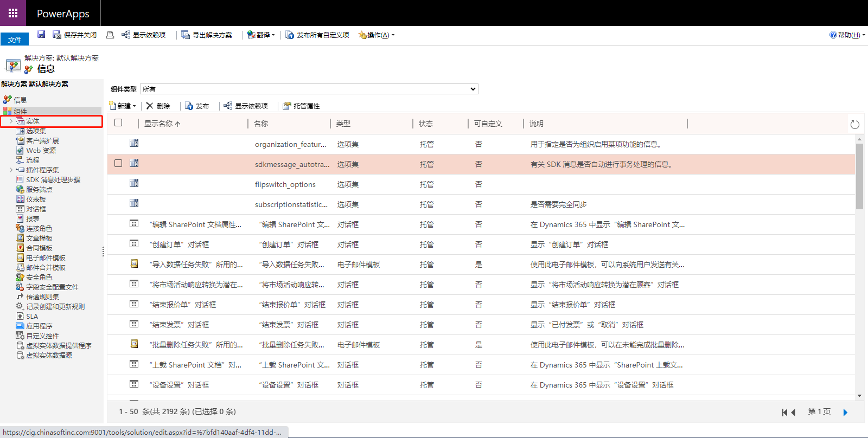868x438 pixels.
Task: Click “创建订单”对话框 display name cell
Action: pos(179,244)
